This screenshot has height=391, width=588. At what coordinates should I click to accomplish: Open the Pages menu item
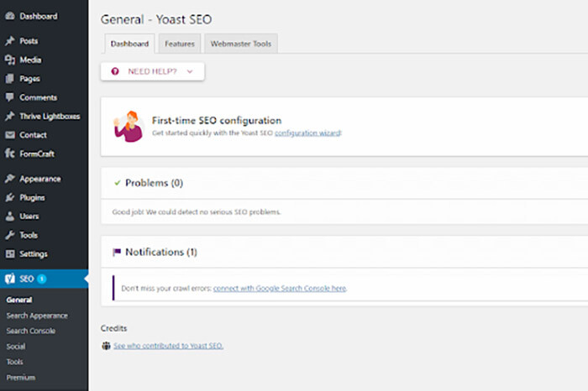[29, 79]
